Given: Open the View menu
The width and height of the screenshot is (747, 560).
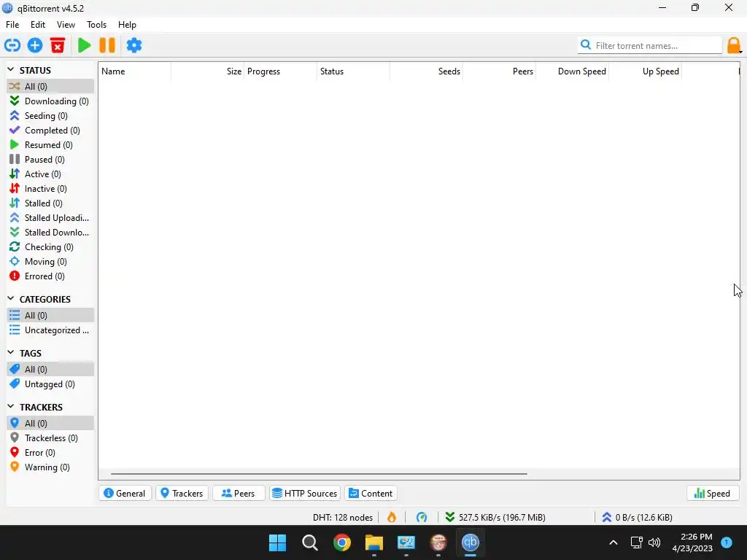Looking at the screenshot, I should pos(66,25).
